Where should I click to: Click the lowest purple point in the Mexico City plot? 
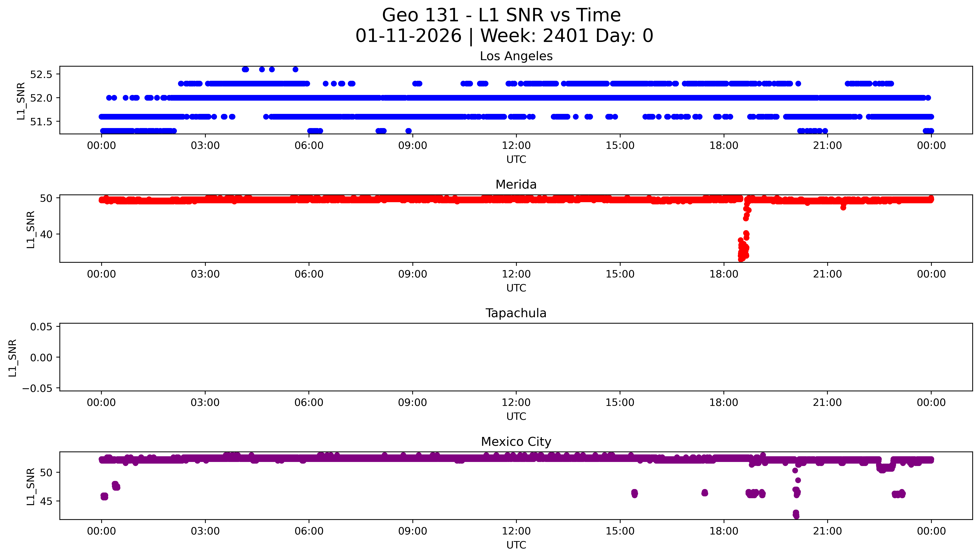tap(796, 516)
